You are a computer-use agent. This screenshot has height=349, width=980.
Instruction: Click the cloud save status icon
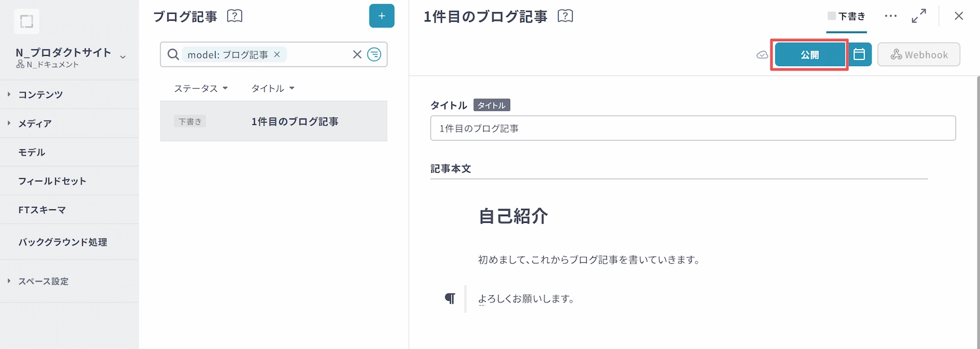[x=762, y=54]
